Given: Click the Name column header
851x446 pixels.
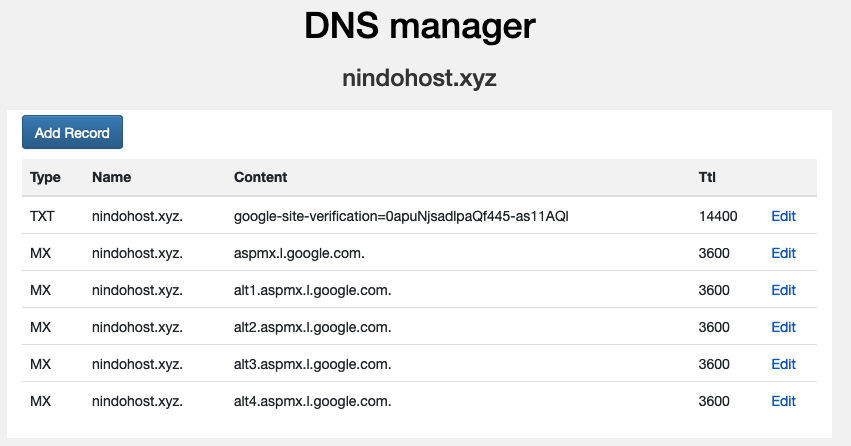Looking at the screenshot, I should click(111, 177).
